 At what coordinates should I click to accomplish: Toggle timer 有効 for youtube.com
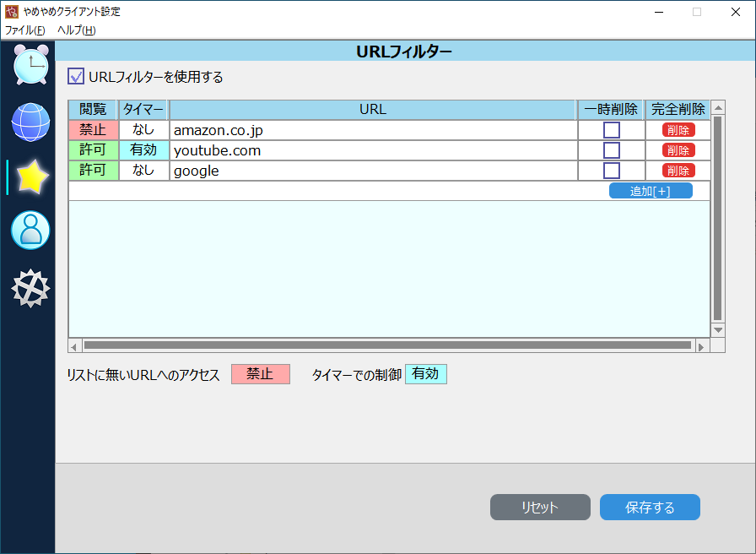(x=143, y=150)
